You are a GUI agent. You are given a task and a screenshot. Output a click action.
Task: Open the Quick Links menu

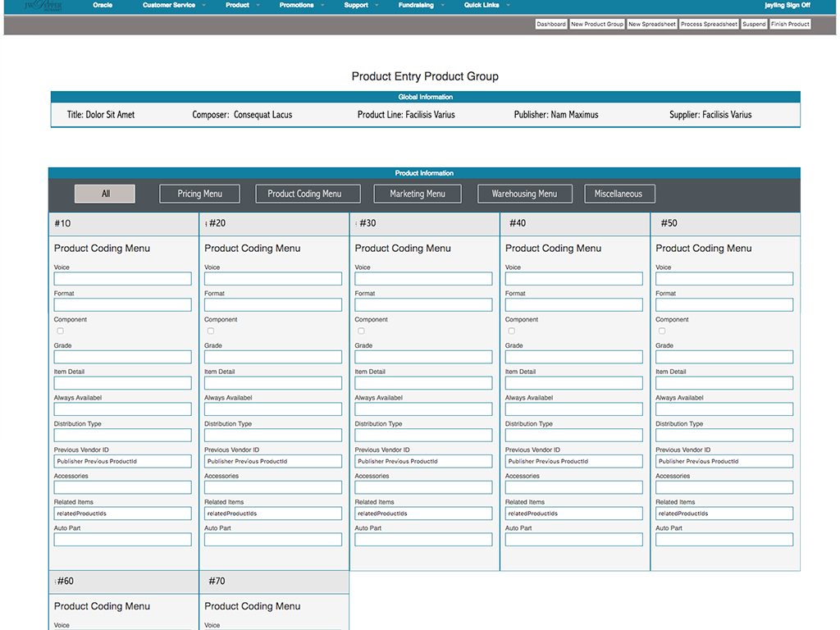click(482, 6)
